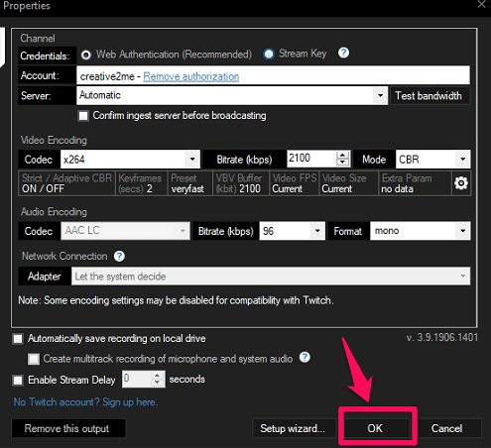The height and width of the screenshot is (448, 491).
Task: Click No Twitch account Sign up link
Action: [85, 402]
